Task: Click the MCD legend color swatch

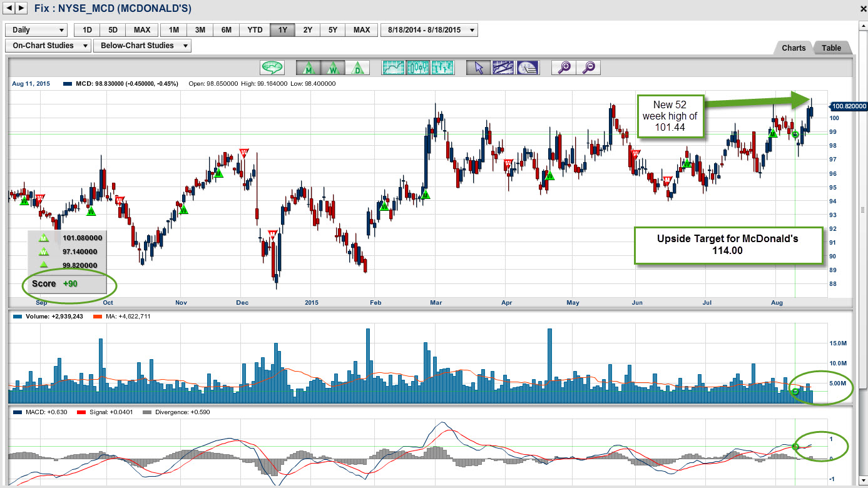Action: click(67, 84)
